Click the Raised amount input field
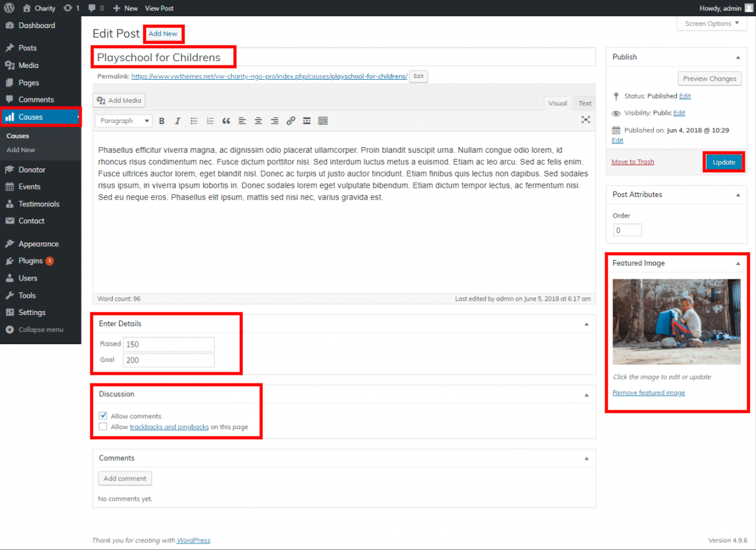Image resolution: width=756 pixels, height=550 pixels. click(x=168, y=344)
